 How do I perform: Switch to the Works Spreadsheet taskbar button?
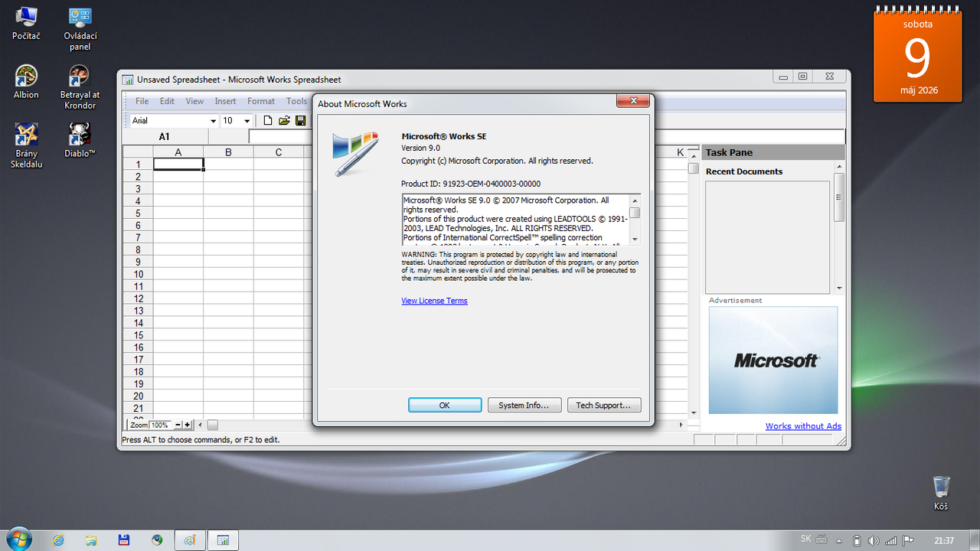tap(224, 540)
